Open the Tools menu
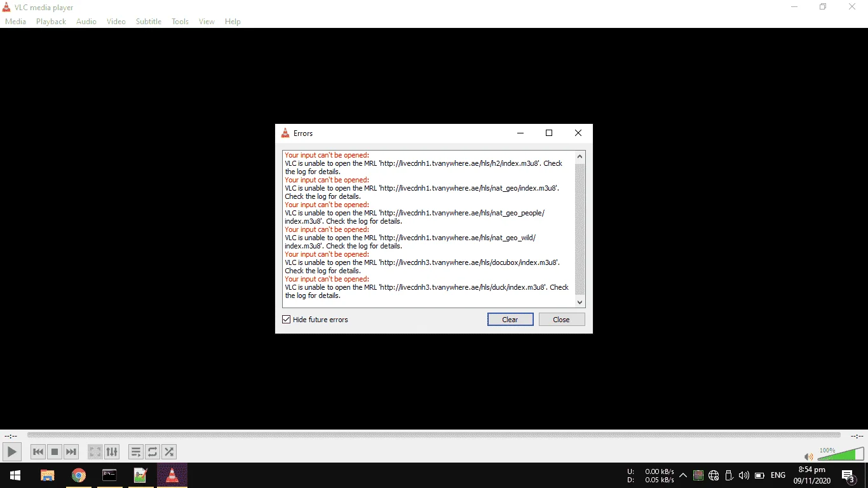This screenshot has width=868, height=488. (180, 21)
